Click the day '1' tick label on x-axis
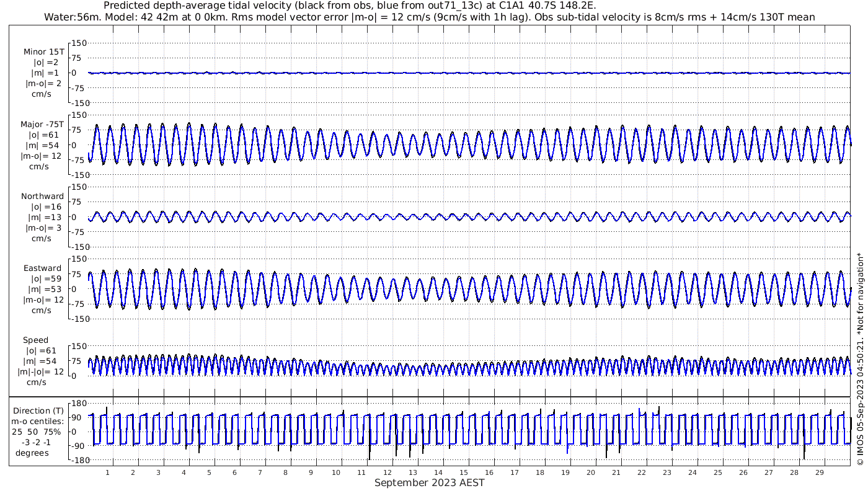Screen dimensions: 868x496 (107, 472)
